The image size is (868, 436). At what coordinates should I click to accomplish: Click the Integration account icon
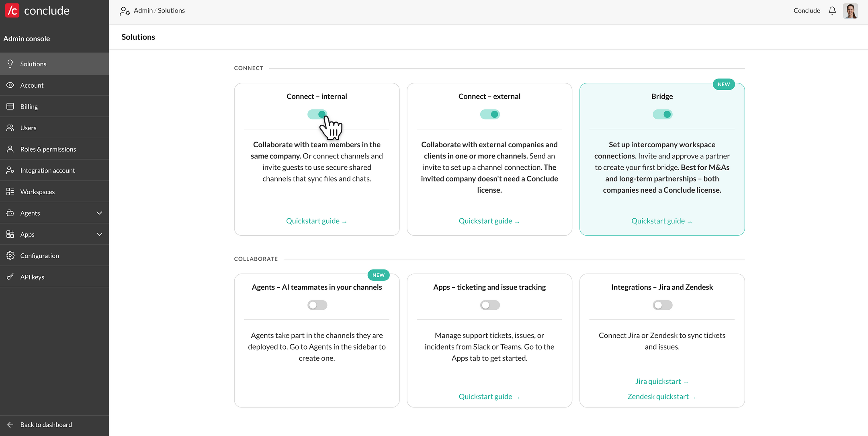pyautogui.click(x=10, y=170)
